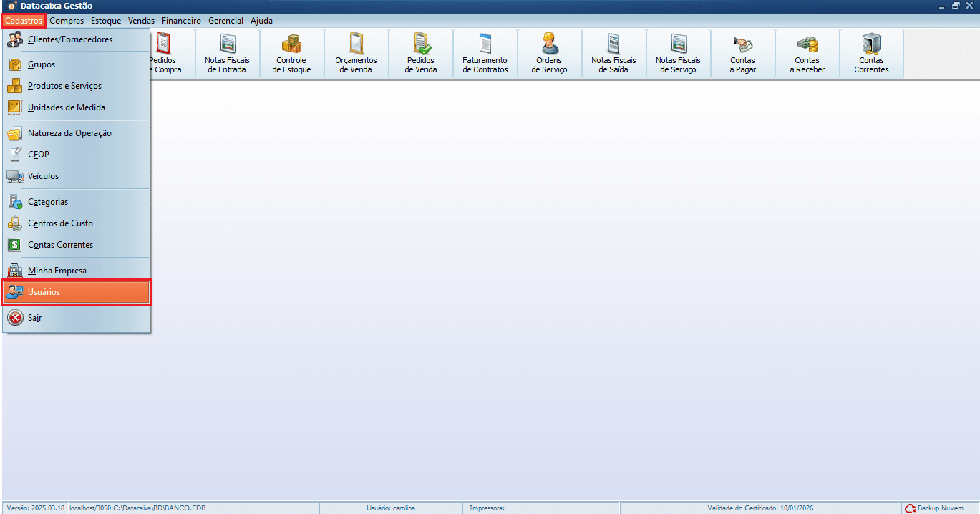Select Usuários in the Cadastros menu
The height and width of the screenshot is (514, 980).
point(76,292)
